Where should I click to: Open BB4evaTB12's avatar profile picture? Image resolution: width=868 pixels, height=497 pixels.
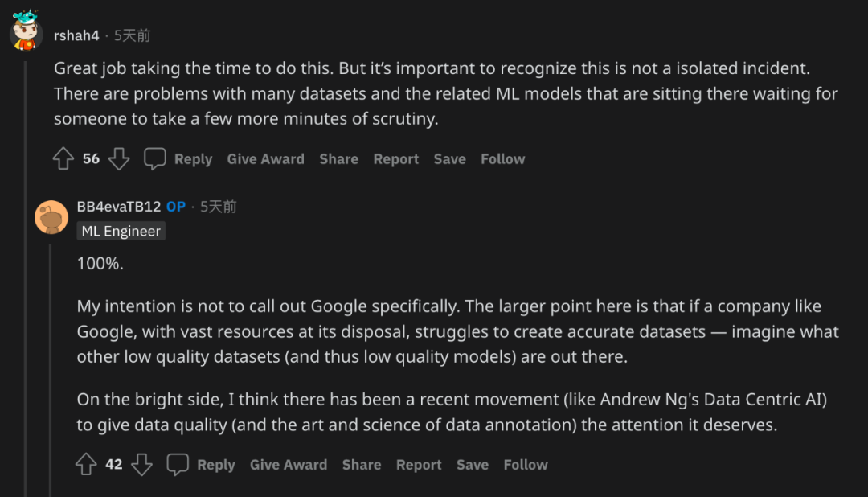coord(51,217)
